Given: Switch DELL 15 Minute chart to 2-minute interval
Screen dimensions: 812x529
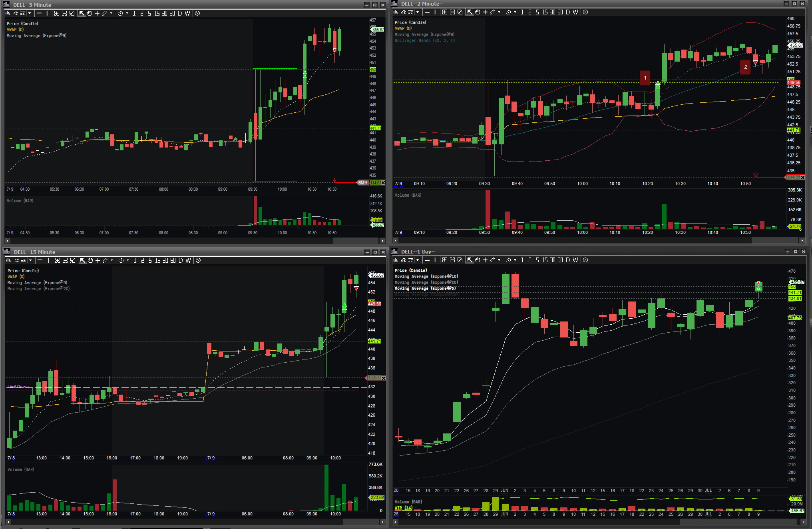Looking at the screenshot, I should coord(143,260).
